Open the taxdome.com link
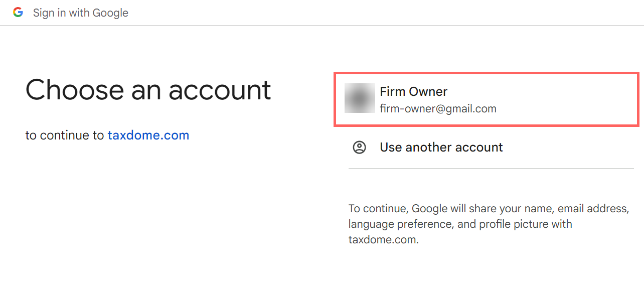Screen dimensions: 644x289 (x=148, y=135)
